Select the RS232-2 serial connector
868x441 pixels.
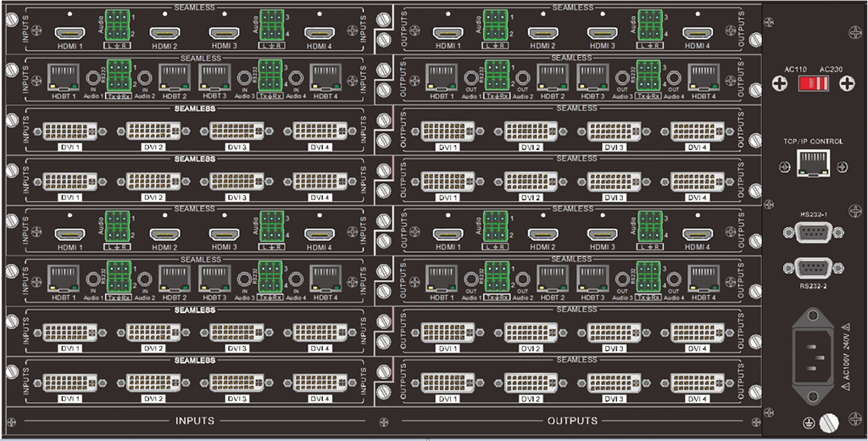(x=814, y=271)
